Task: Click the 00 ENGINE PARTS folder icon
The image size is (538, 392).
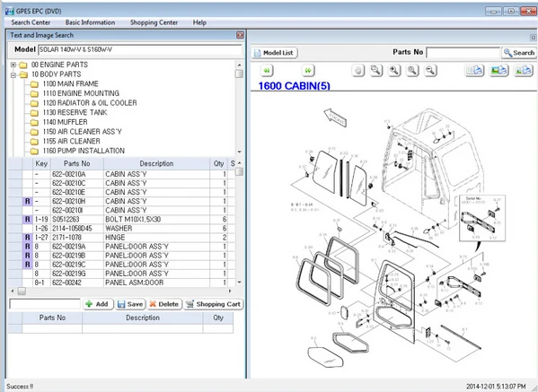Action: (23, 65)
